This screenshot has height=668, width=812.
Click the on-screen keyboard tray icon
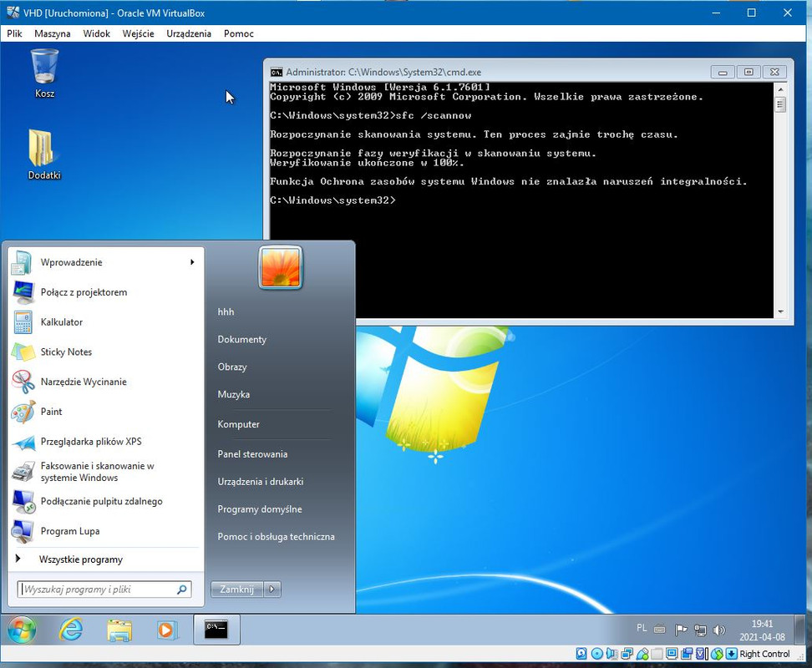(659, 630)
